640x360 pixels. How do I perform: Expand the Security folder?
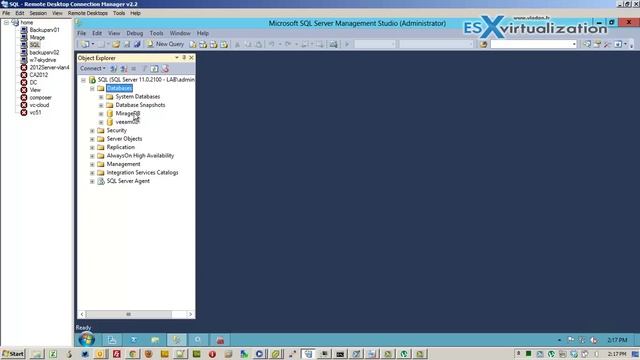(x=92, y=131)
